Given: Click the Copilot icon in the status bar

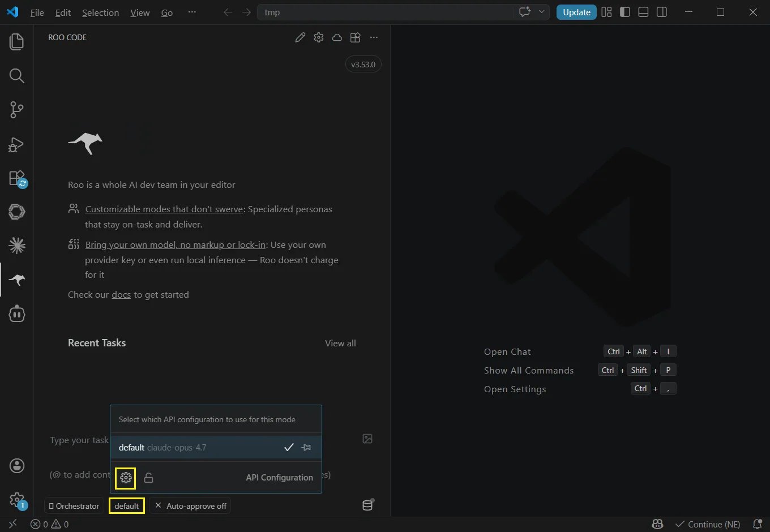Looking at the screenshot, I should coord(657,524).
